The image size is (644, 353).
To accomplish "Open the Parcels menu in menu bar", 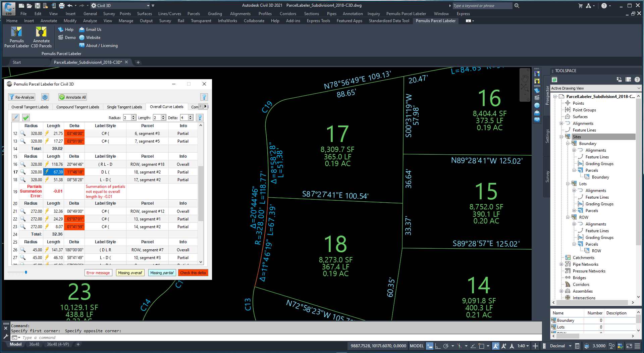I will (194, 14).
